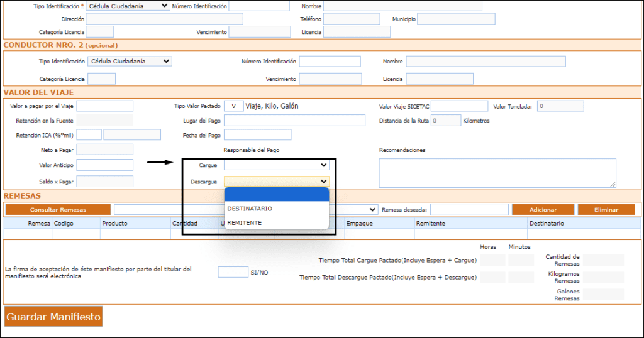Image resolution: width=644 pixels, height=338 pixels.
Task: Click the Valor a pagar por el Viaje field
Action: (104, 106)
